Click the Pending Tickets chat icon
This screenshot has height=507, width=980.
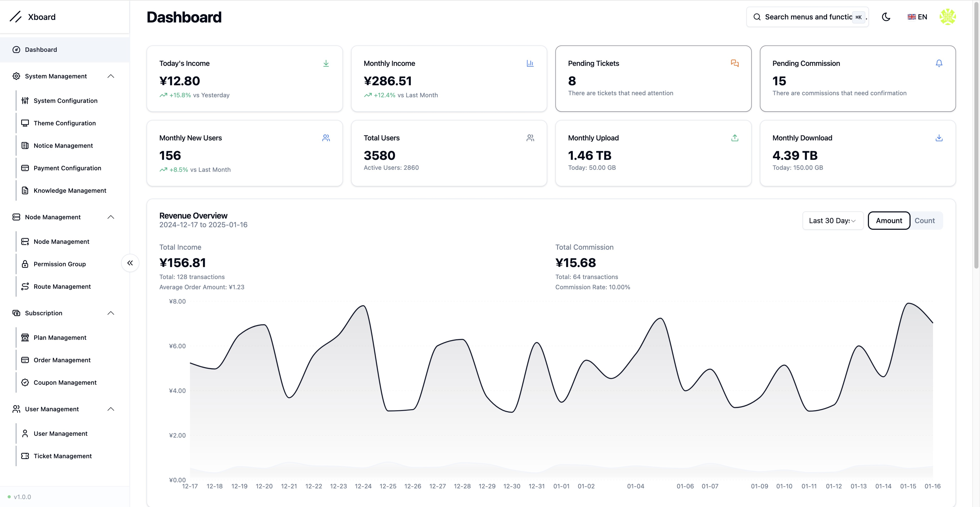[734, 63]
